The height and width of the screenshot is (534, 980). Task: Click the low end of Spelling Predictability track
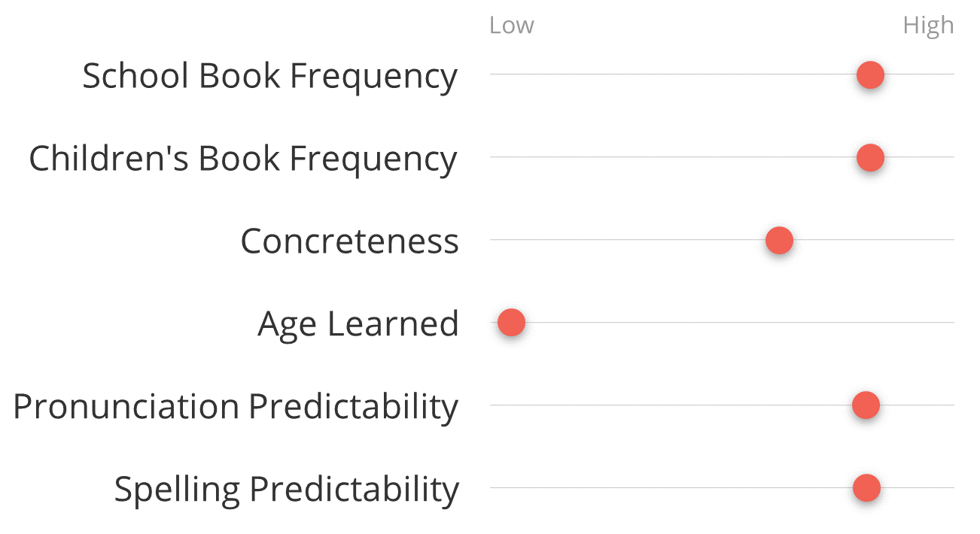pos(495,488)
